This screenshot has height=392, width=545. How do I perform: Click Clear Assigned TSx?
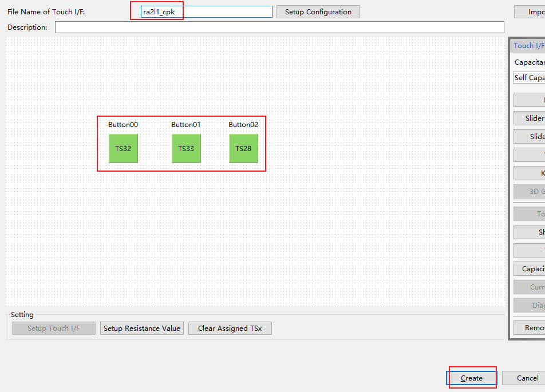click(x=230, y=328)
